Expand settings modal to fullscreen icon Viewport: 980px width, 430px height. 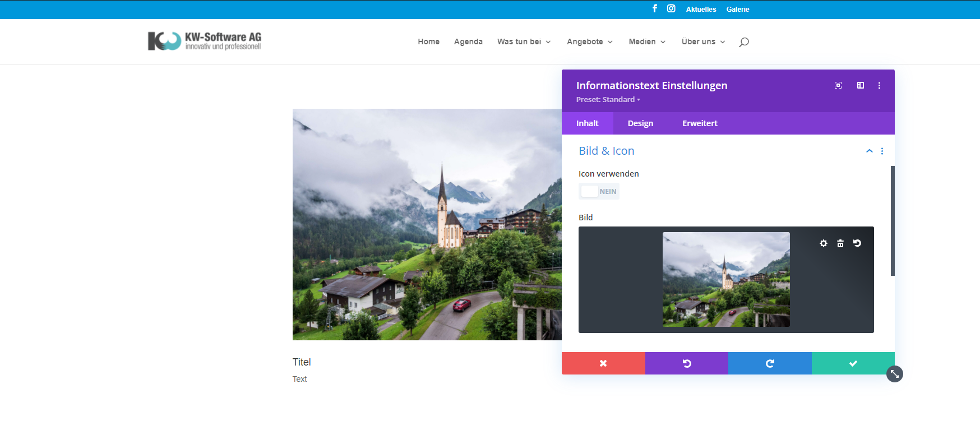[x=838, y=85]
